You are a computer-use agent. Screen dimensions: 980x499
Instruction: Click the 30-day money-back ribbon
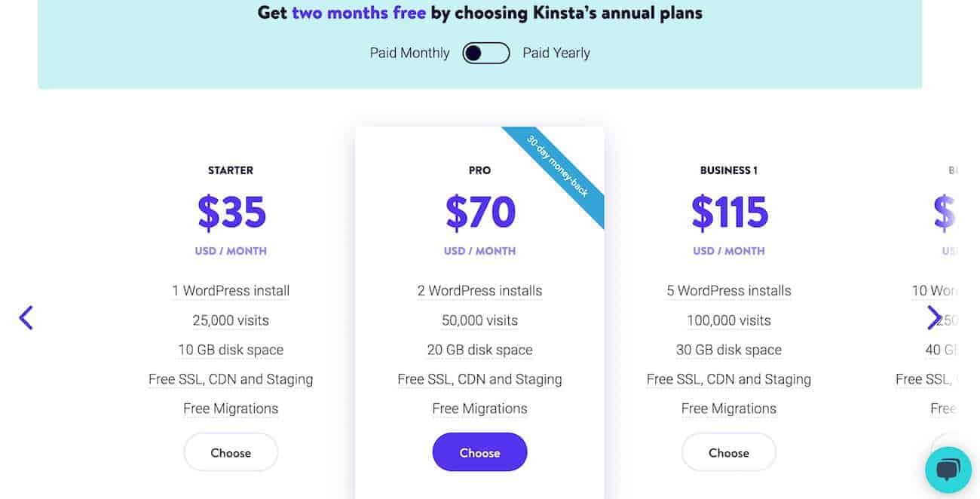pos(558,167)
